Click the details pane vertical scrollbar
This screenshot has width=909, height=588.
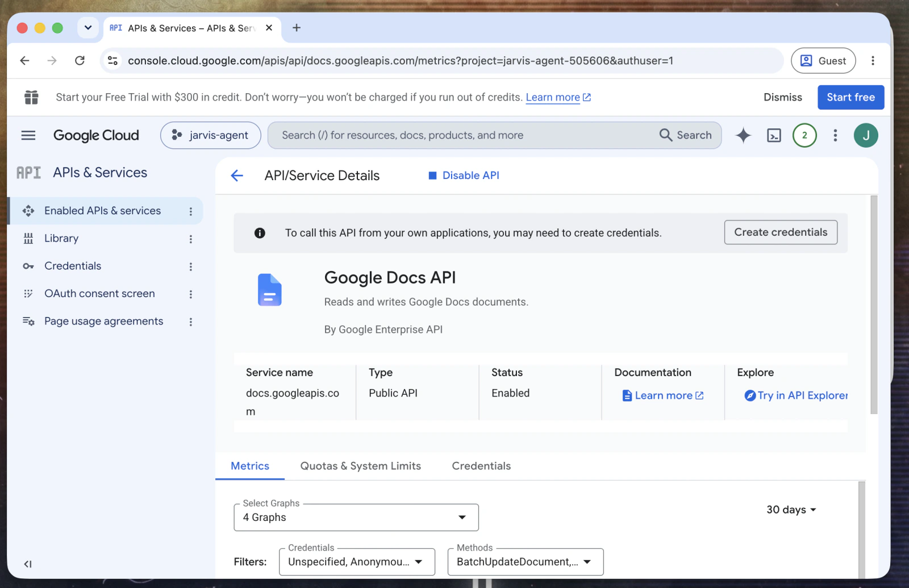(x=873, y=305)
